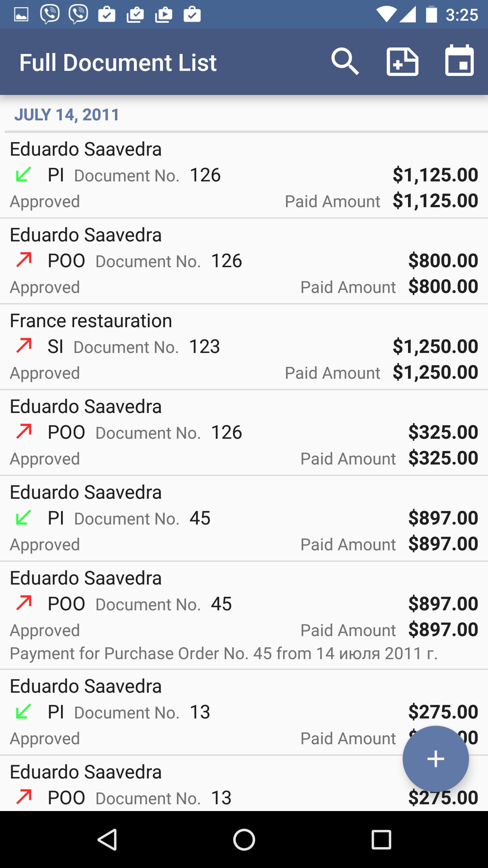
Task: Open the calendar date picker icon
Action: [x=459, y=61]
